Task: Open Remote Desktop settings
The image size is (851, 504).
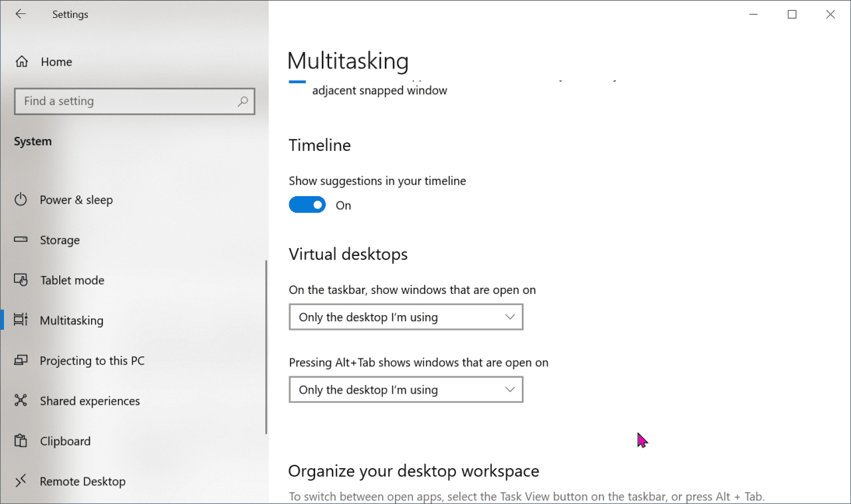Action: 21,481
